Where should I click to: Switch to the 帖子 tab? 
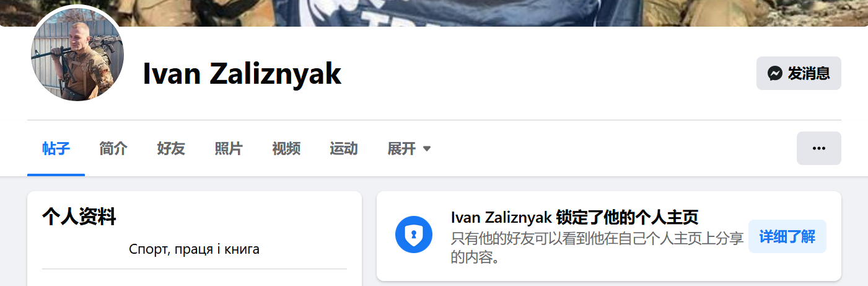point(56,149)
